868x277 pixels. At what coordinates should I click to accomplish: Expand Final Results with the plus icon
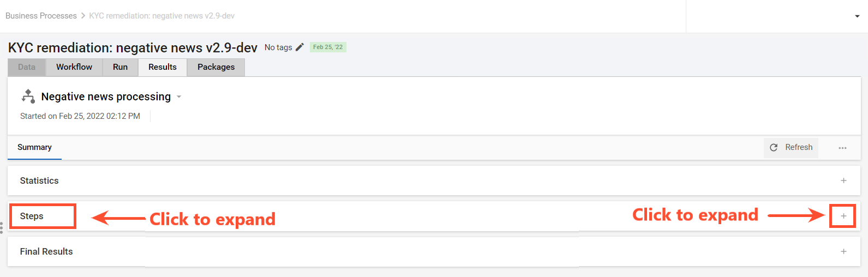[843, 251]
